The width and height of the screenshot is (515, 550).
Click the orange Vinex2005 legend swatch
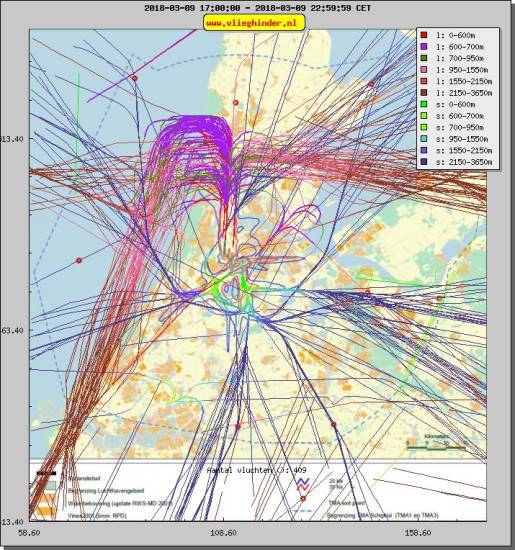46,511
